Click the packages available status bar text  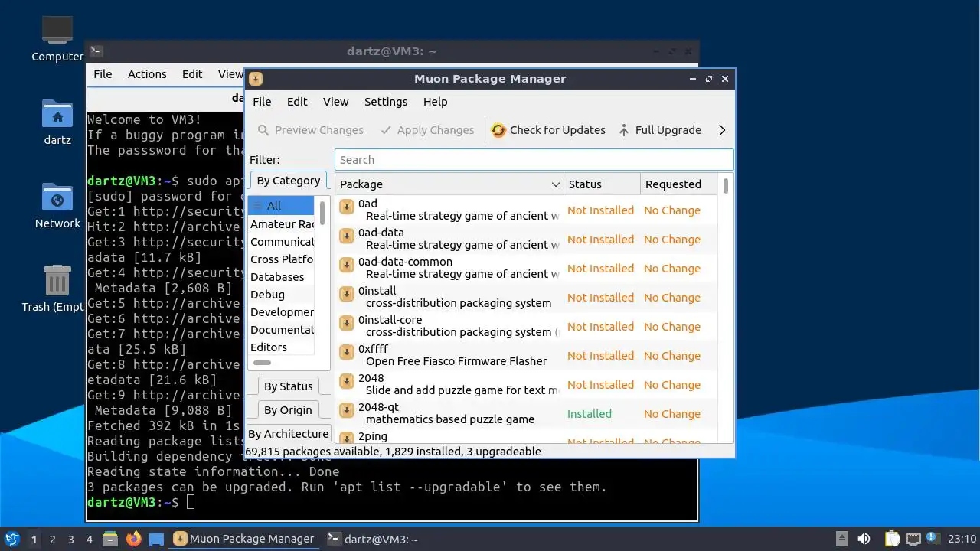click(x=393, y=452)
